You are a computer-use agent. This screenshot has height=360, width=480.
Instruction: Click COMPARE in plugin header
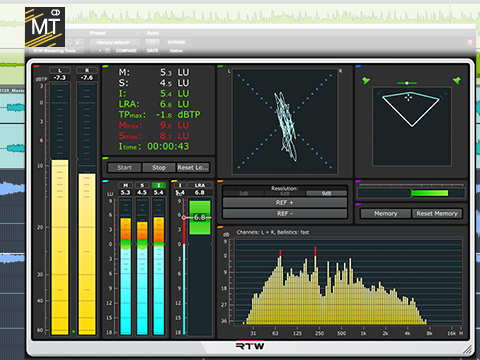pos(126,51)
